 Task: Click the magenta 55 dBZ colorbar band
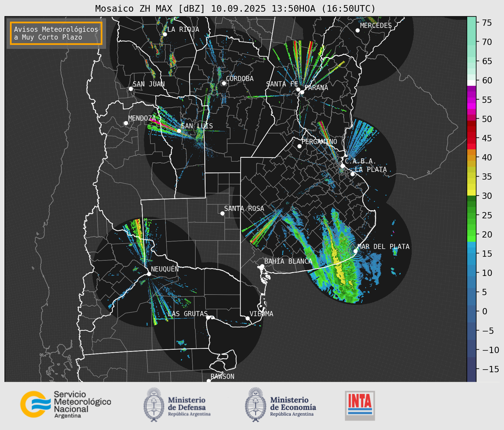tap(471, 100)
